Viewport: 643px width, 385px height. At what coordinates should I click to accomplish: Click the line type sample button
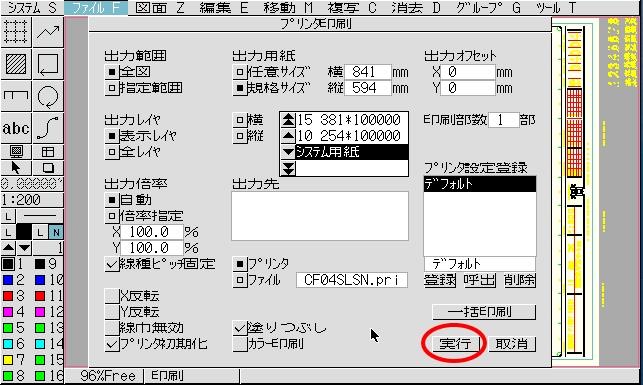[x=40, y=216]
